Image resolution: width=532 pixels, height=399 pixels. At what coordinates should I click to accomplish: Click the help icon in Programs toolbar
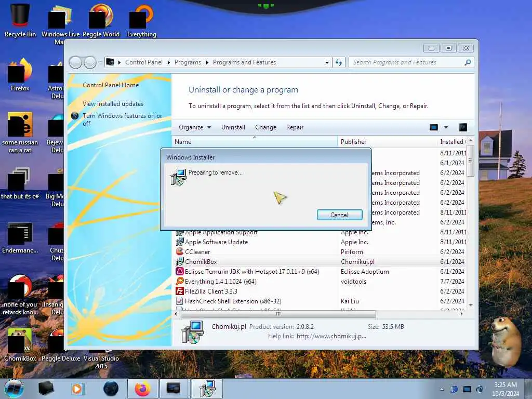click(x=463, y=127)
